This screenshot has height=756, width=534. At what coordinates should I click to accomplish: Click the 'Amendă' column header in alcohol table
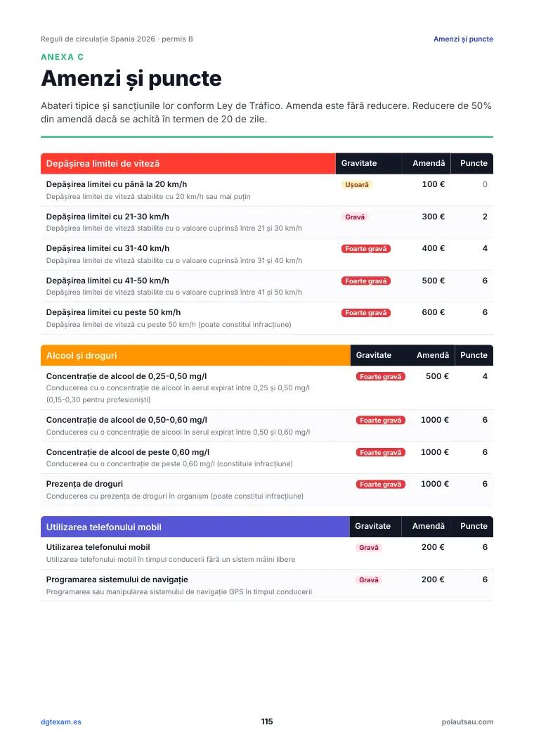[433, 355]
